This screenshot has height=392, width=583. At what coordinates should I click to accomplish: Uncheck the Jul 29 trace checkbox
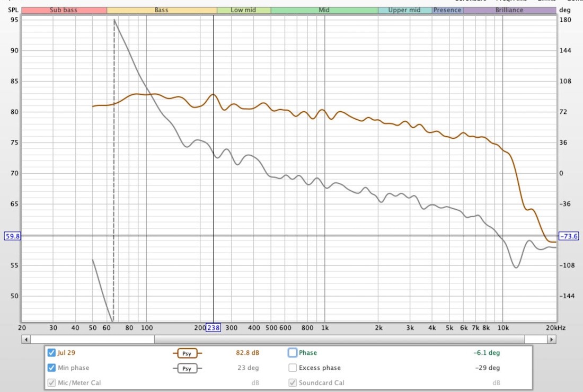(52, 353)
